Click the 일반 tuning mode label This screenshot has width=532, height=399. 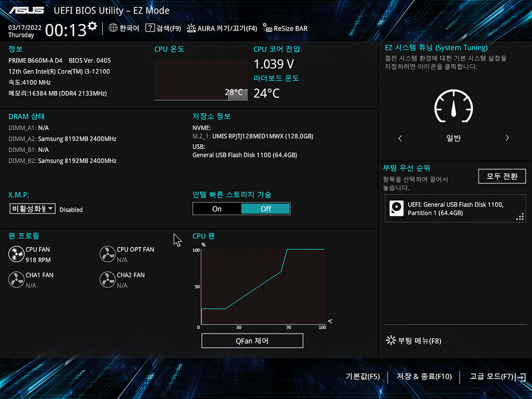[454, 138]
